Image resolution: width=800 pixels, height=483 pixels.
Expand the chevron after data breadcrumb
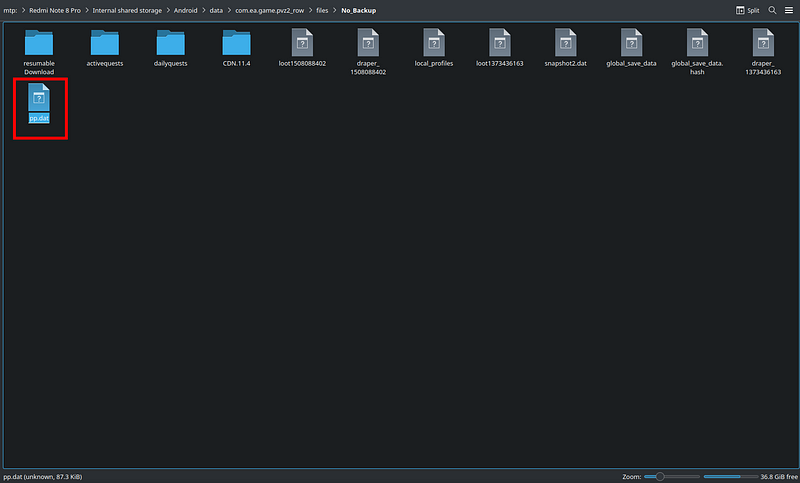pos(229,10)
